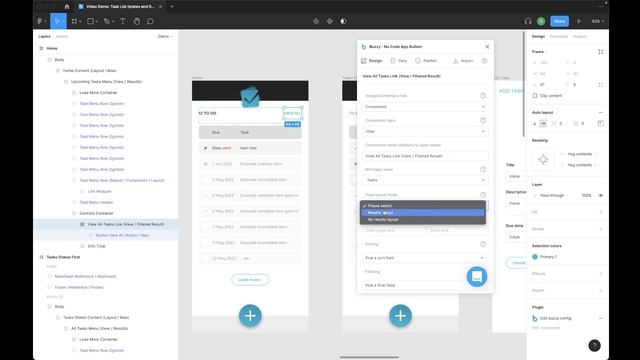Click the plus add button in Home frame
This screenshot has height=360, width=640.
250,316
